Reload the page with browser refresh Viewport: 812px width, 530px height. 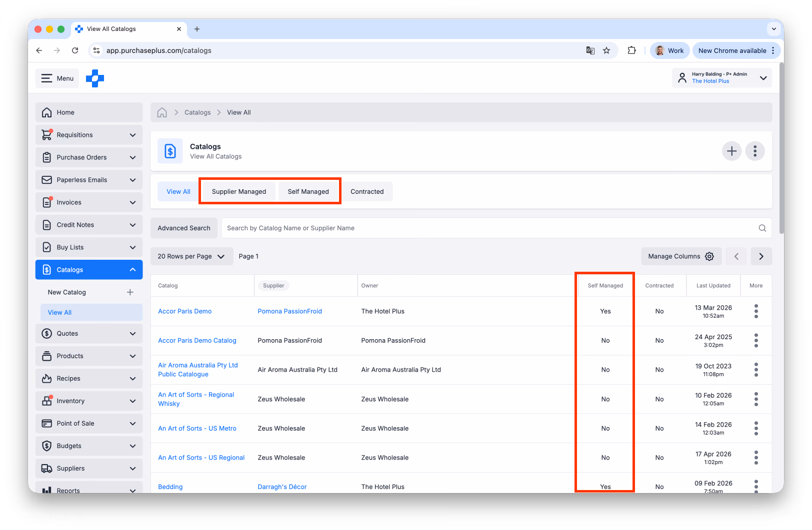click(x=75, y=50)
